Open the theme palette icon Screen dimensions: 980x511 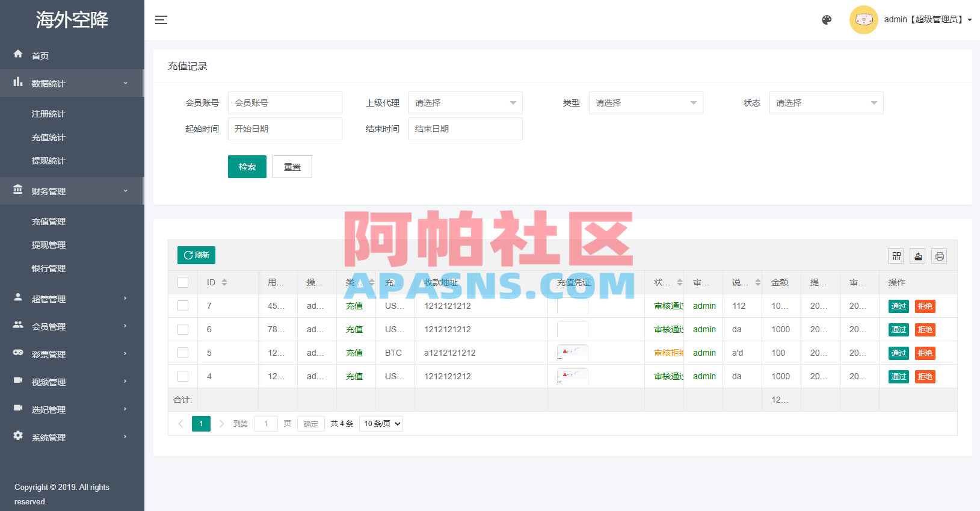[x=827, y=20]
